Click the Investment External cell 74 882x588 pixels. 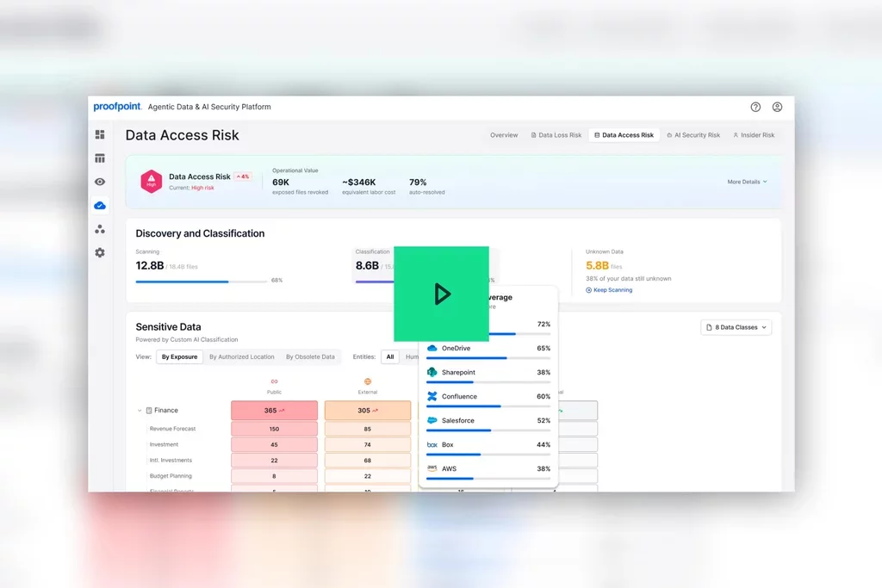click(x=367, y=444)
